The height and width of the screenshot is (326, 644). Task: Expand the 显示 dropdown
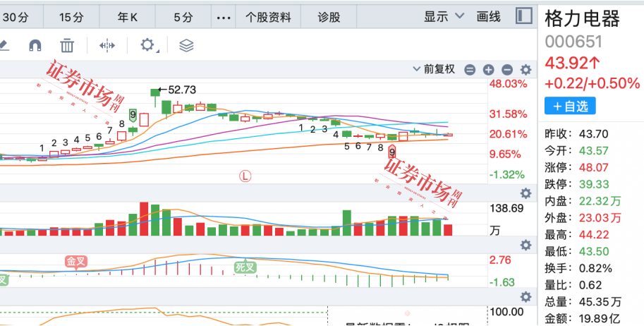point(444,16)
